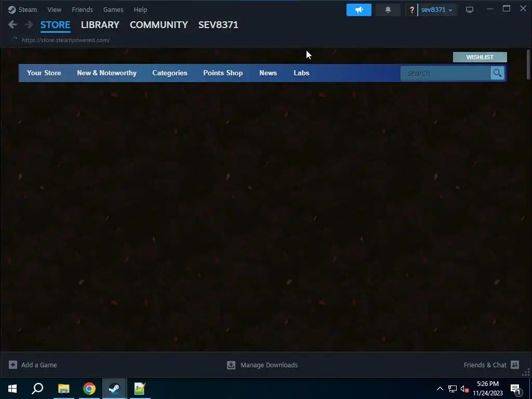
Task: Switch to the LIBRARY tab
Action: click(x=100, y=25)
